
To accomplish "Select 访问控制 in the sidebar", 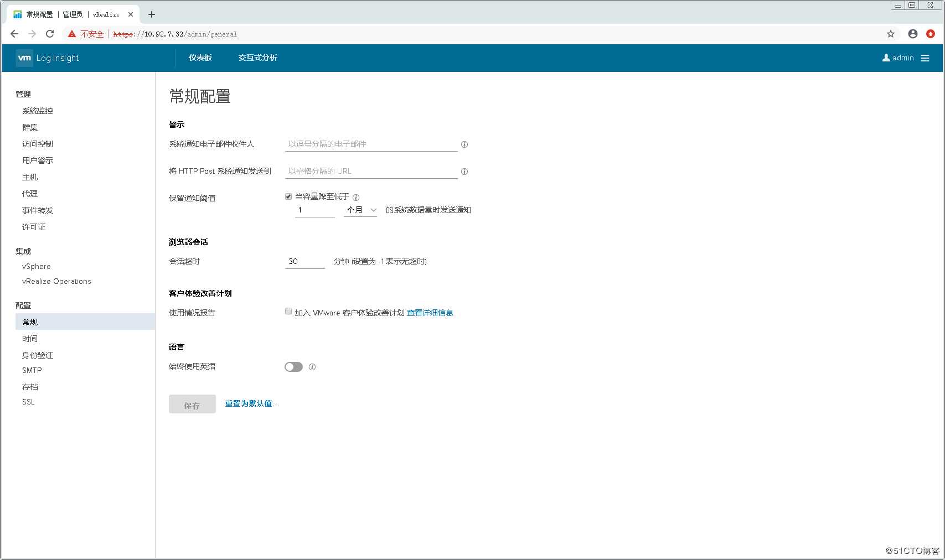I will point(38,144).
